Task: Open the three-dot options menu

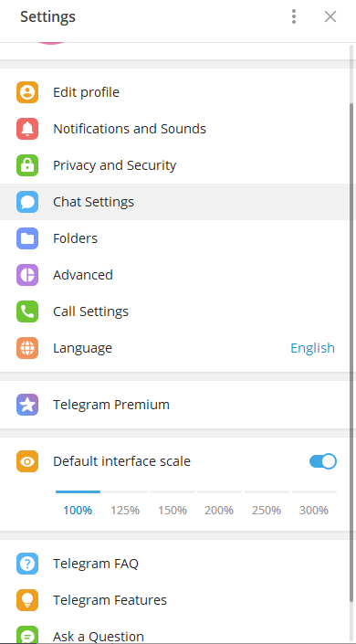Action: click(x=294, y=16)
